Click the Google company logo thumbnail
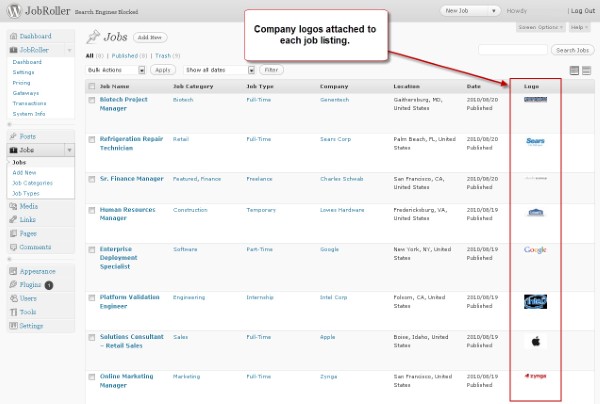The image size is (600, 404). [x=535, y=250]
